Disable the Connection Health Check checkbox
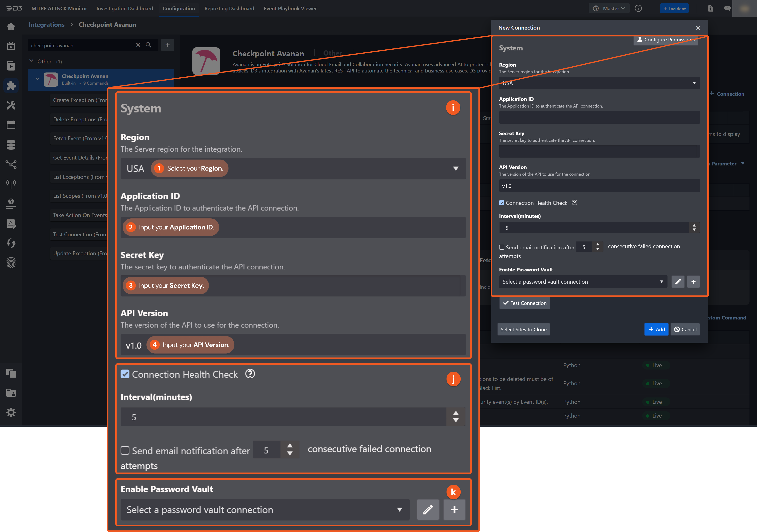The image size is (757, 532). click(x=125, y=374)
